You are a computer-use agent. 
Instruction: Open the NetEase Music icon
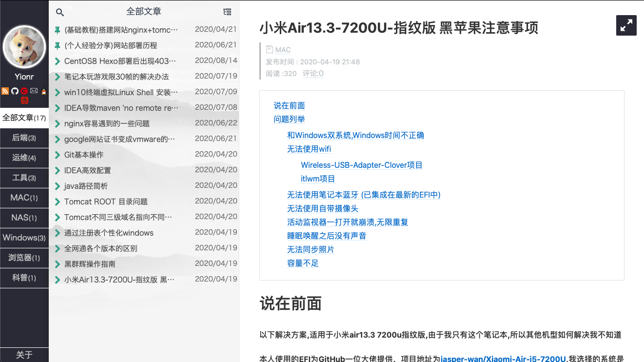(24, 100)
